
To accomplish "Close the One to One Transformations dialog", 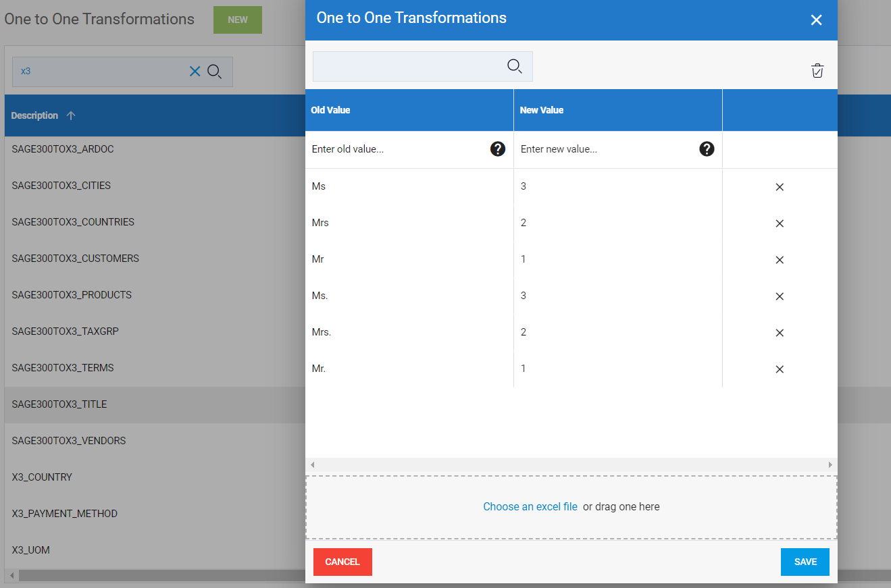I will click(x=816, y=20).
